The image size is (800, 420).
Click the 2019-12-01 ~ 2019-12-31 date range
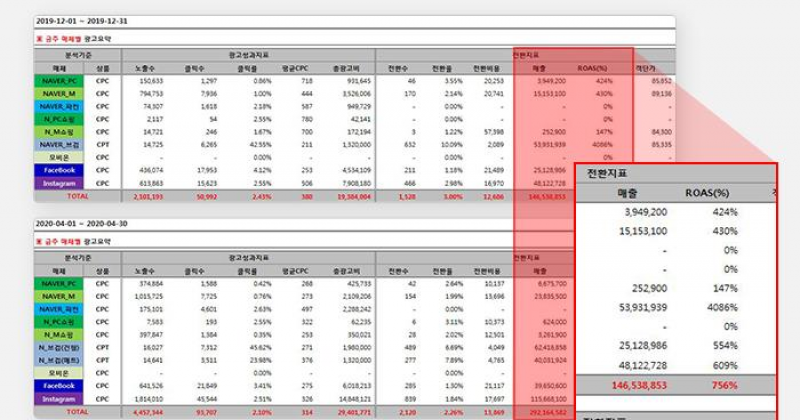pos(81,20)
